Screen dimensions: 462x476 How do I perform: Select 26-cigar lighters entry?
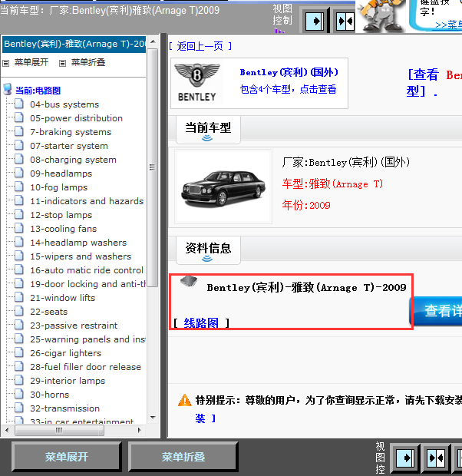[65, 353]
